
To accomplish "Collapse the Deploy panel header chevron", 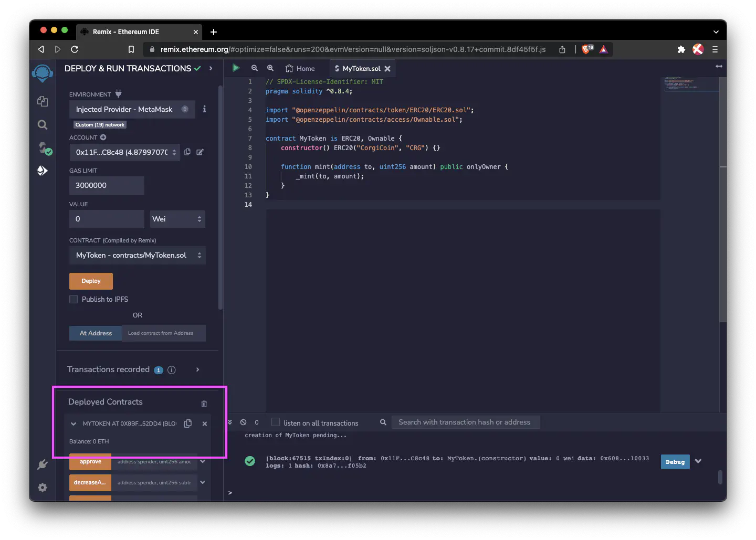I will [211, 68].
